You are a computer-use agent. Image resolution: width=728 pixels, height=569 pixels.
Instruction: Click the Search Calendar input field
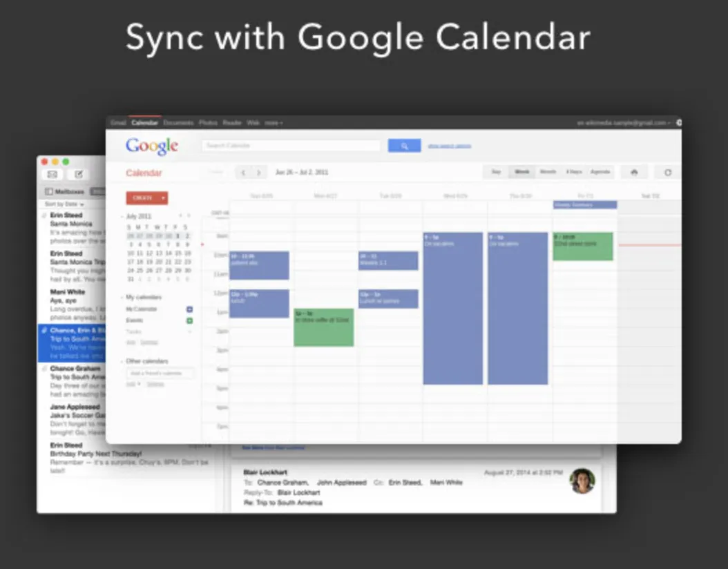click(x=291, y=146)
